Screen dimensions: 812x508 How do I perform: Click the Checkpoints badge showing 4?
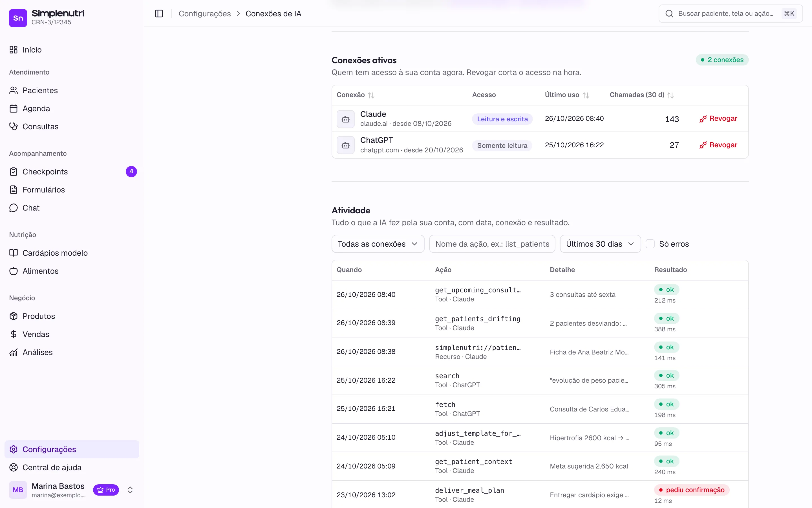(131, 171)
